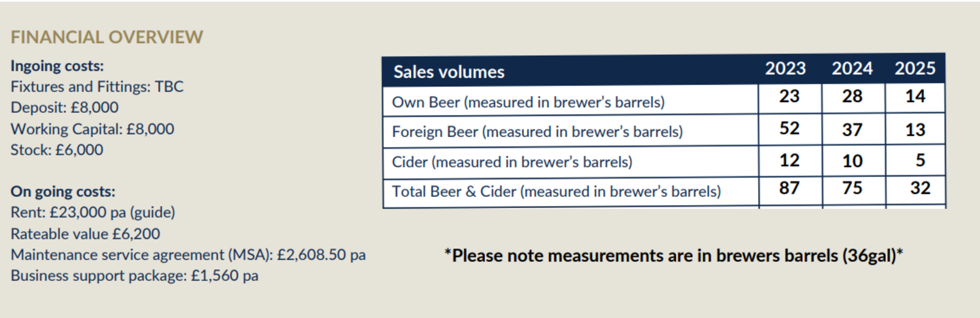The image size is (980, 318).
Task: Click the Total Beer & Cider 2025 value 32
Action: point(920,188)
